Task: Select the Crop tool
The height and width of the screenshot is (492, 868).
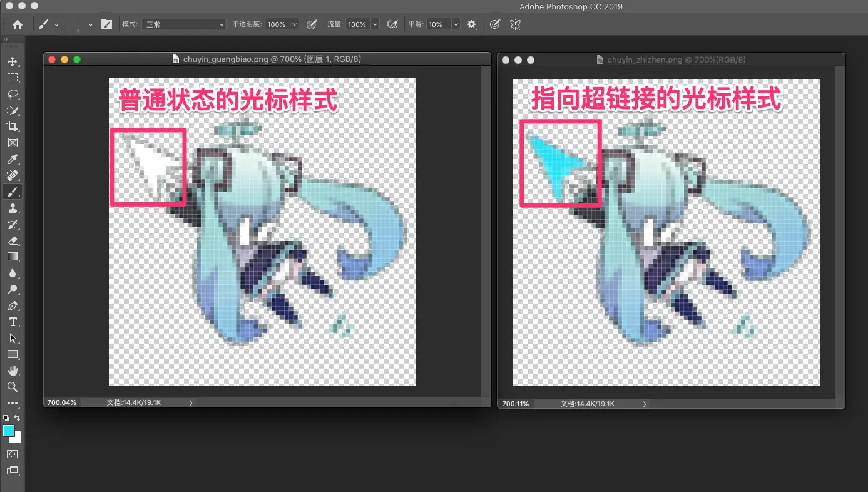Action: click(12, 126)
